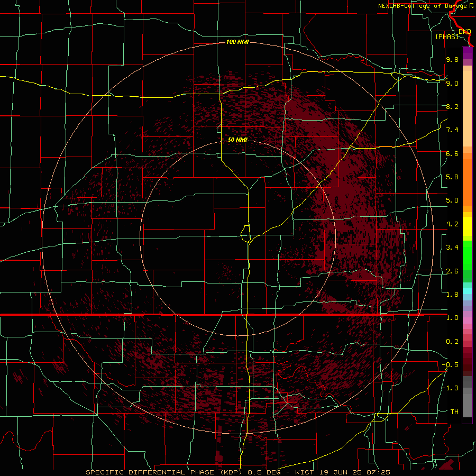Screen dimensions: 476x476
Task: Click the 0.2 scale value
Action: click(x=452, y=342)
